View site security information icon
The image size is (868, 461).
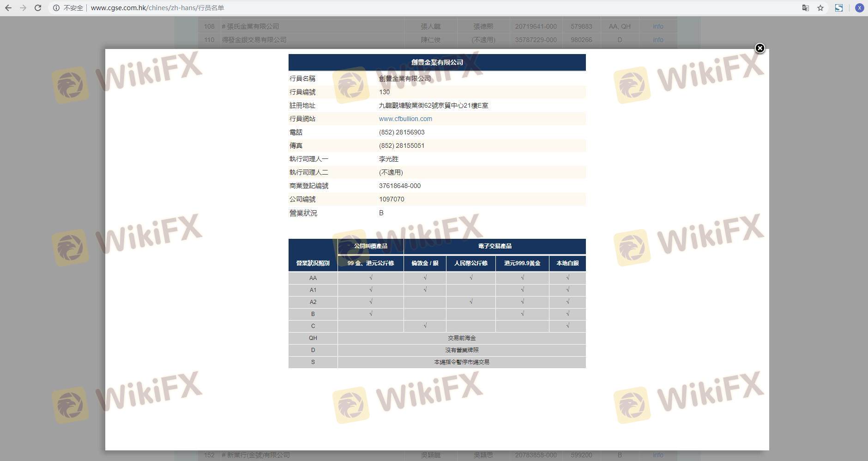[x=56, y=8]
